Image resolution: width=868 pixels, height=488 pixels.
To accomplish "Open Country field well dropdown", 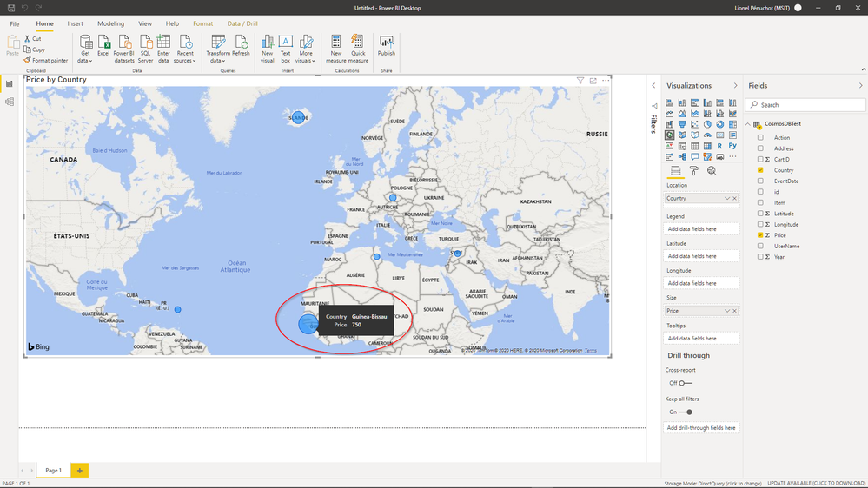I will (x=727, y=198).
